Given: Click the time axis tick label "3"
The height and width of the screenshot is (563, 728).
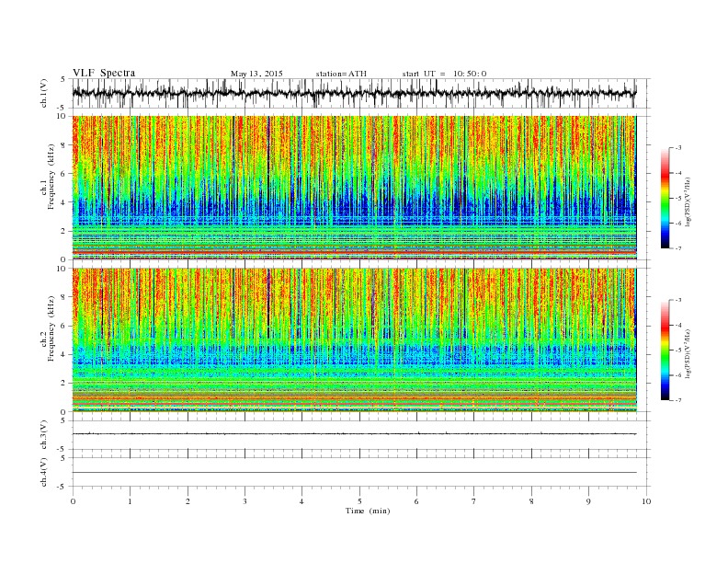Looking at the screenshot, I should (245, 501).
